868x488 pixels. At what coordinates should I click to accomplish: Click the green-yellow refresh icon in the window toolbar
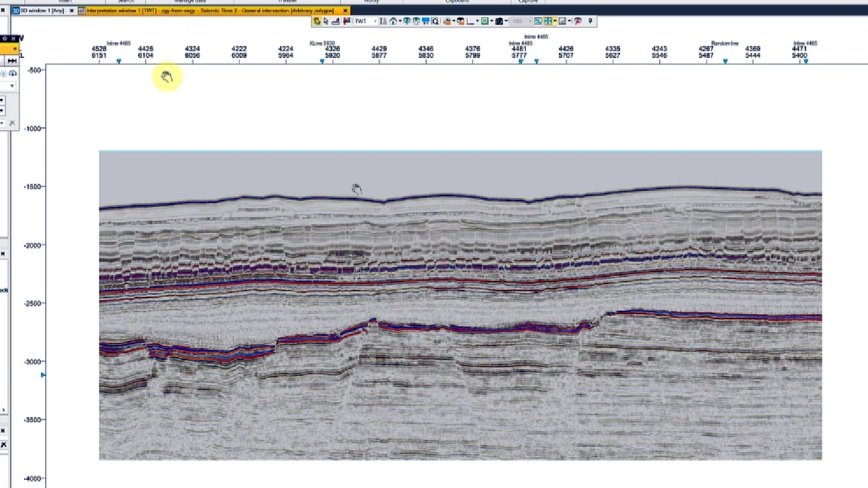(317, 21)
